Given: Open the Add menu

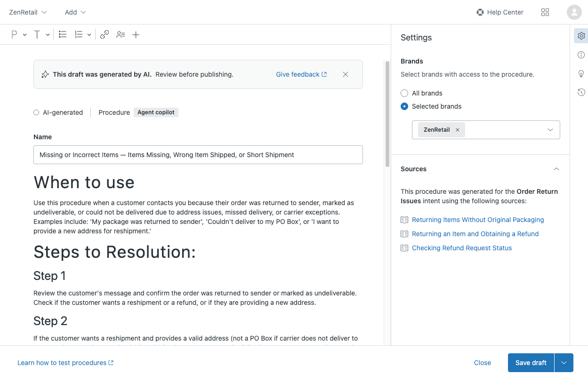Looking at the screenshot, I should (75, 12).
